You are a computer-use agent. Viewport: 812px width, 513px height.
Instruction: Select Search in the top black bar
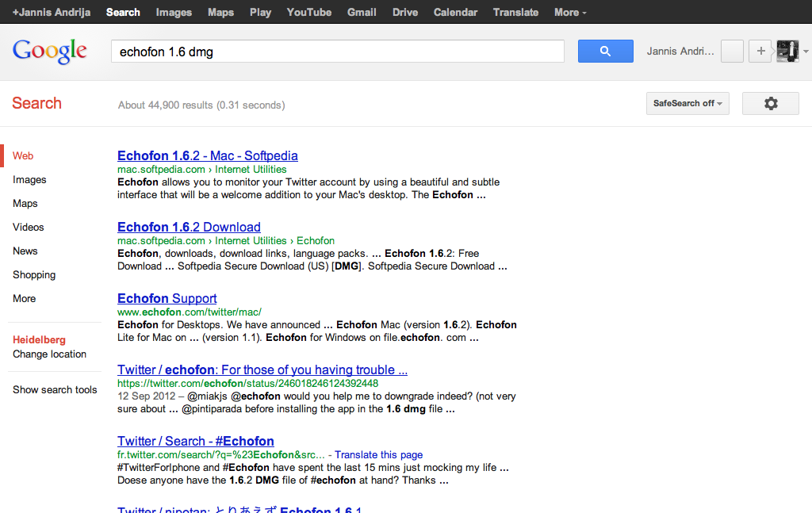pos(123,13)
